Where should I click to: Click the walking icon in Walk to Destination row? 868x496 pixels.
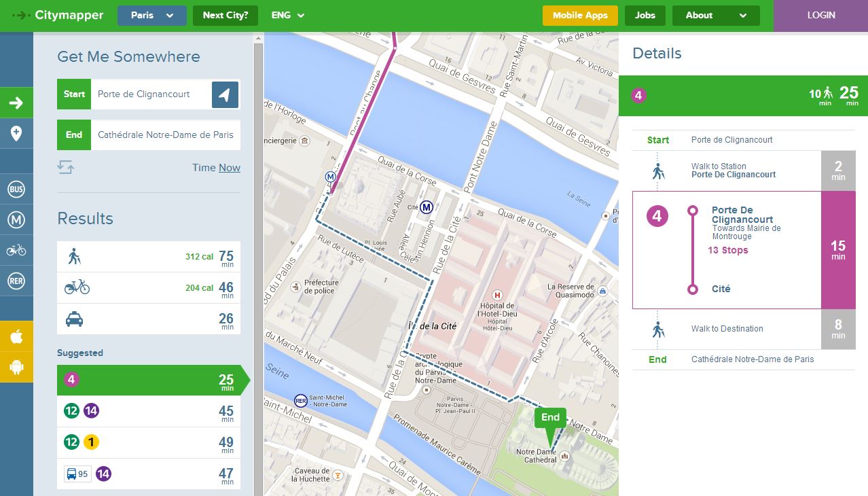point(657,330)
